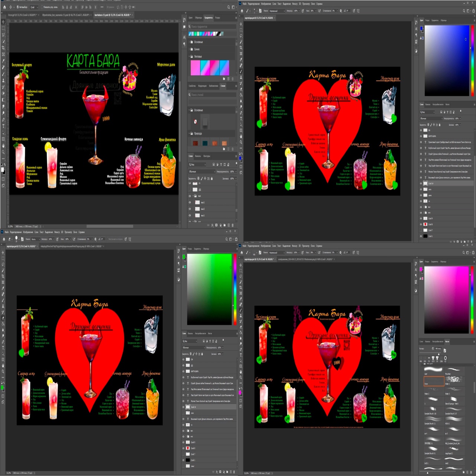The image size is (476, 476).
Task: Select the Frame tool in bottom-right window
Action: pos(241,293)
